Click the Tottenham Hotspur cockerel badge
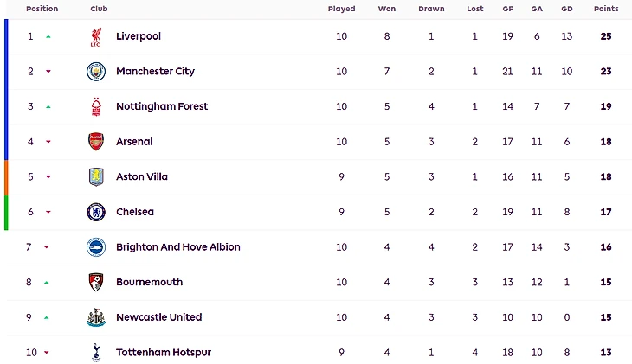Screen dimensions: 632x364 pyautogui.click(x=95, y=352)
